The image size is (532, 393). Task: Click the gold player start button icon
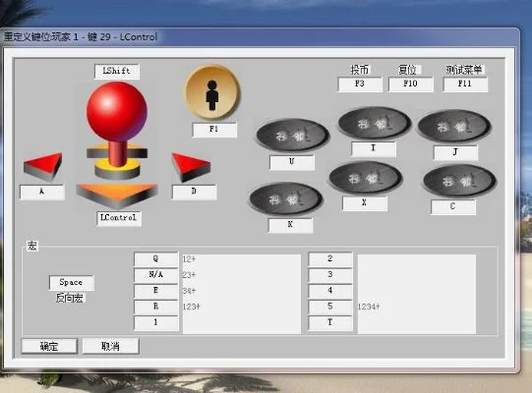[212, 92]
